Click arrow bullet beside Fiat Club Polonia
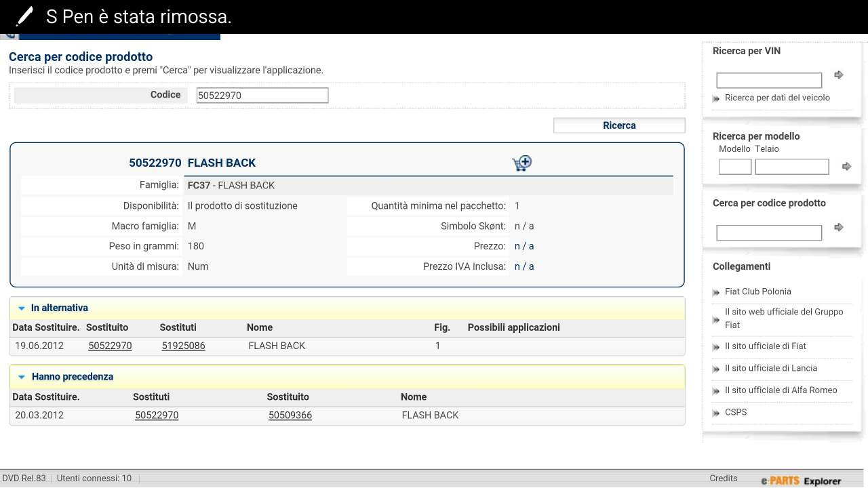The image size is (868, 488). tap(715, 293)
